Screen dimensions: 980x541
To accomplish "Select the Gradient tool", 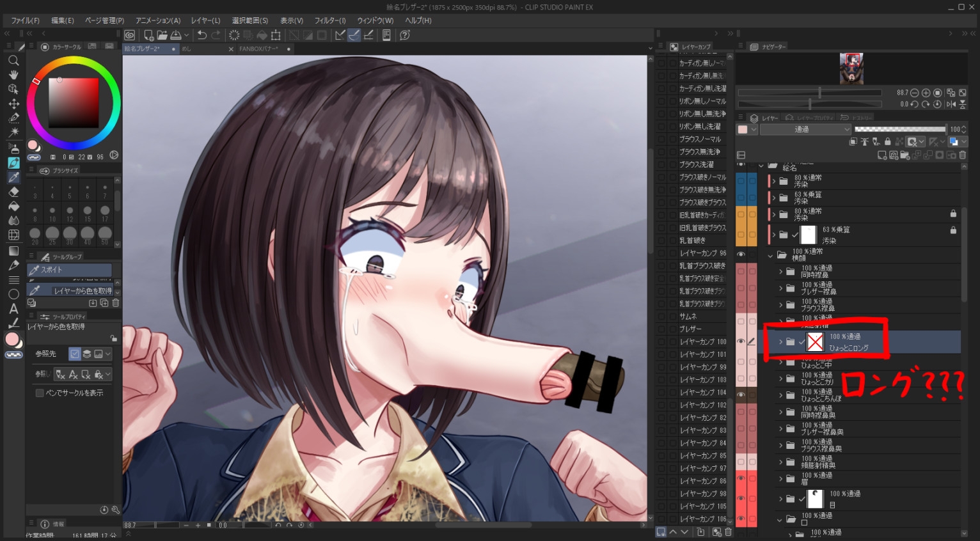I will (x=13, y=251).
